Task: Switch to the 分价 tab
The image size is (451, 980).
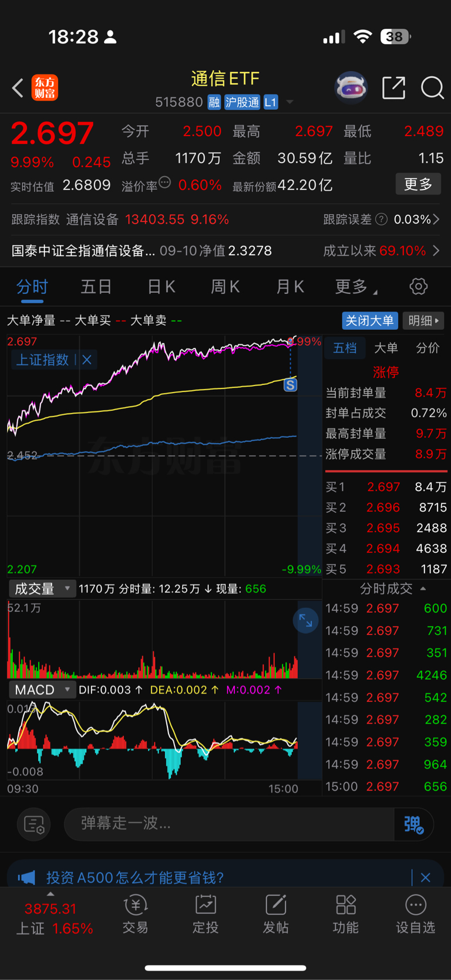Action: pos(428,348)
